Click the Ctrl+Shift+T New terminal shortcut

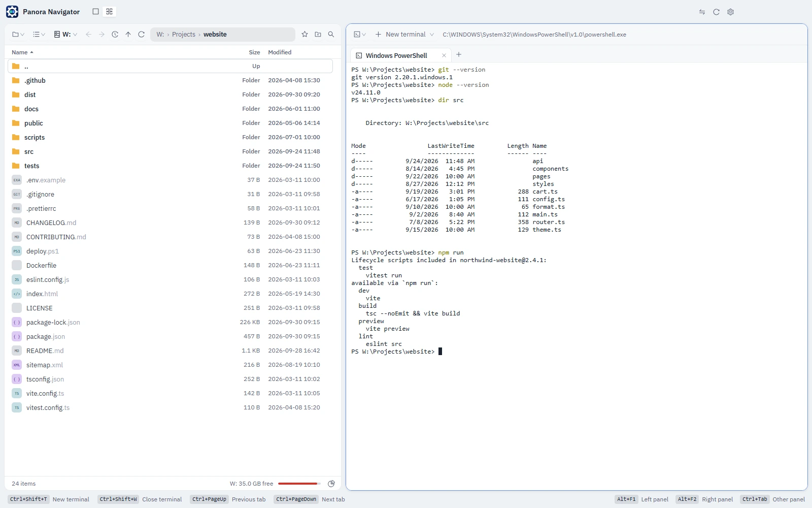tap(48, 499)
